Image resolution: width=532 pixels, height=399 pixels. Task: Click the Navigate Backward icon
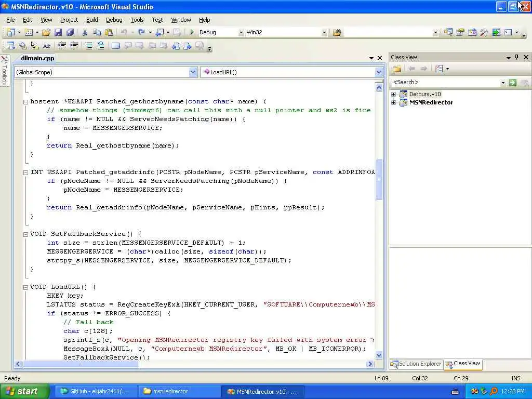point(159,32)
